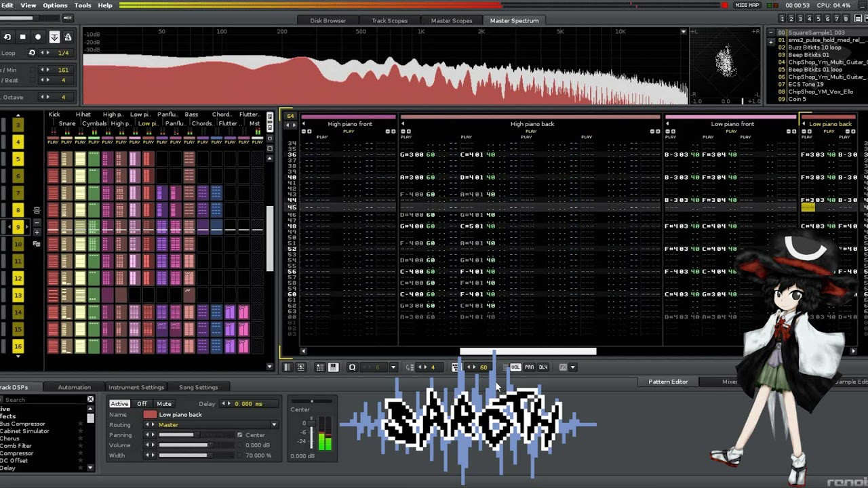Toggle DLY column visibility

tap(543, 367)
